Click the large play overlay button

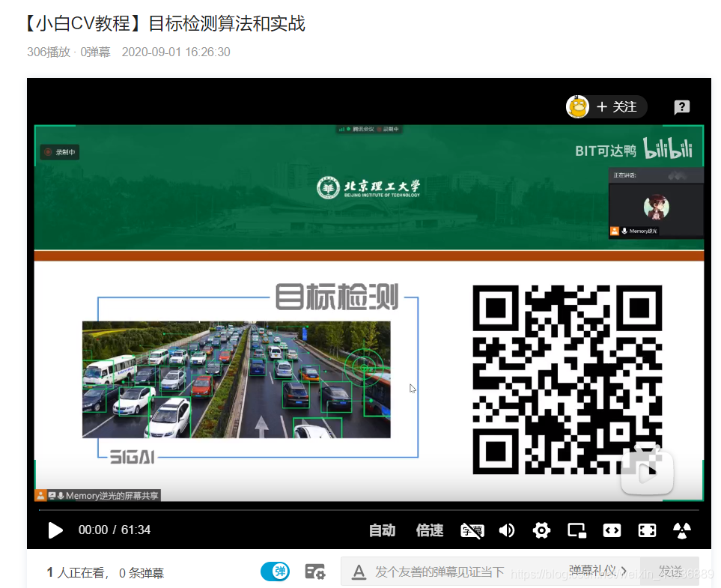(647, 470)
